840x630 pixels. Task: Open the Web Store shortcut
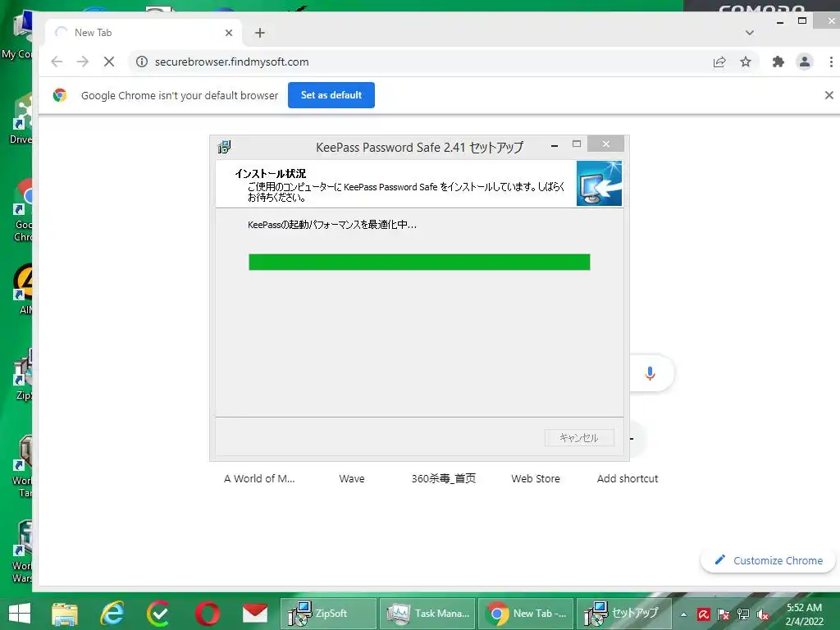535,478
